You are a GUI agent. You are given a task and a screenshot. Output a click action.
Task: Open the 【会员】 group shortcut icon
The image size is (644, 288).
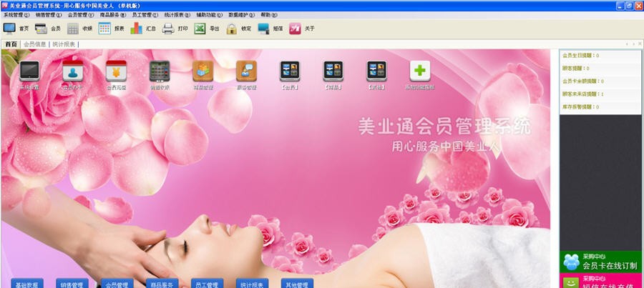(290, 71)
